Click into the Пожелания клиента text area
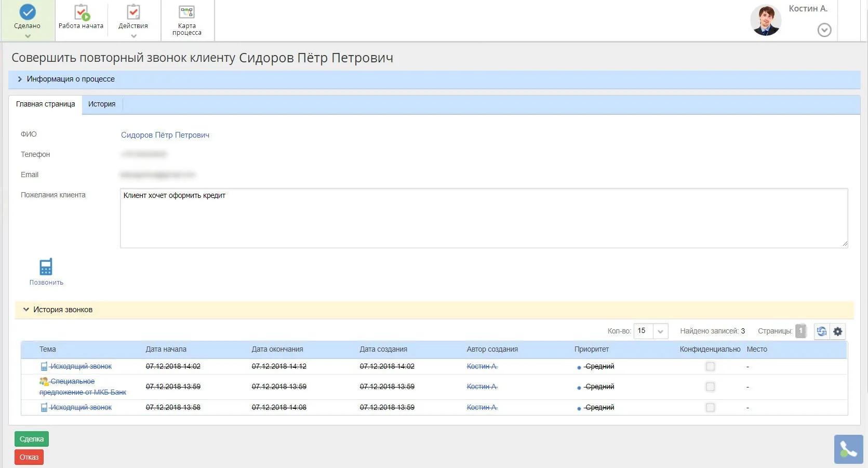This screenshot has height=468, width=868. coord(483,218)
